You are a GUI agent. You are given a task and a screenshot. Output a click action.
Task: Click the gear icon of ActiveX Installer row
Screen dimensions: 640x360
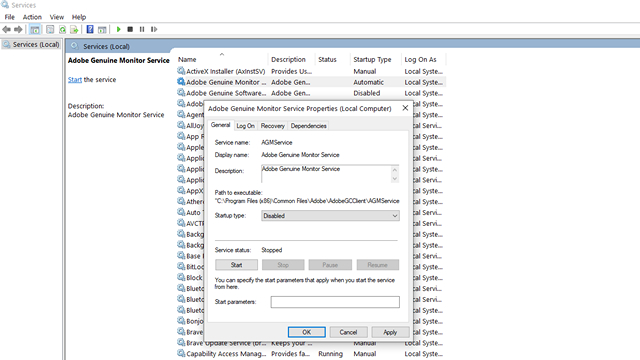181,71
